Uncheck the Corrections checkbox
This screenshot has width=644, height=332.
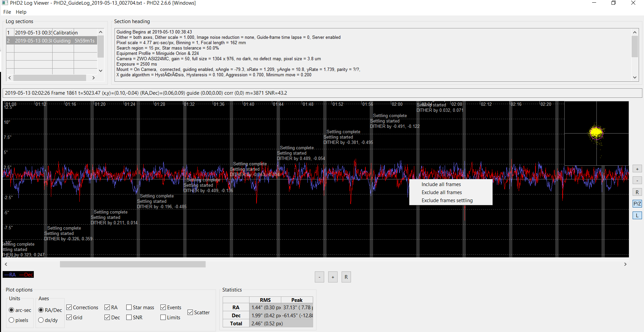point(69,307)
